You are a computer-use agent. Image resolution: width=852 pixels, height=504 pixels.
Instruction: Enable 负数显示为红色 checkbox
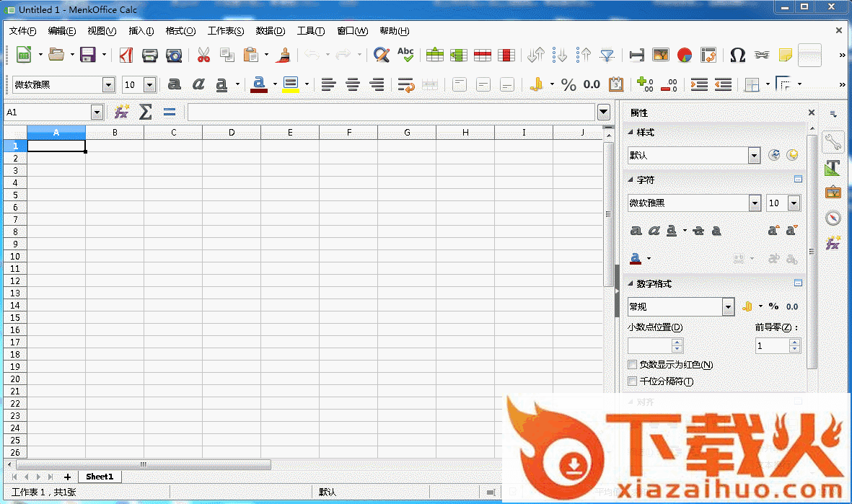pyautogui.click(x=632, y=364)
